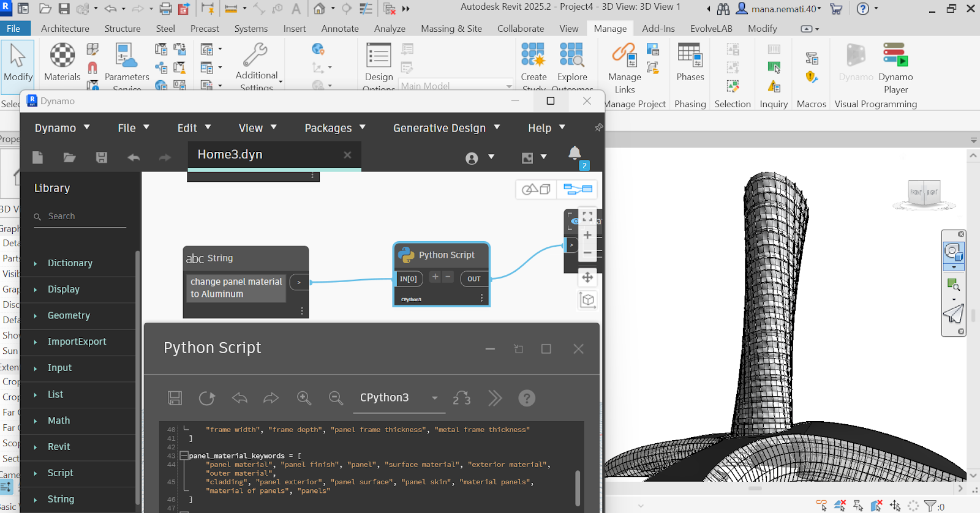Open Dynamo notifications bell
The width and height of the screenshot is (980, 513).
click(x=575, y=152)
